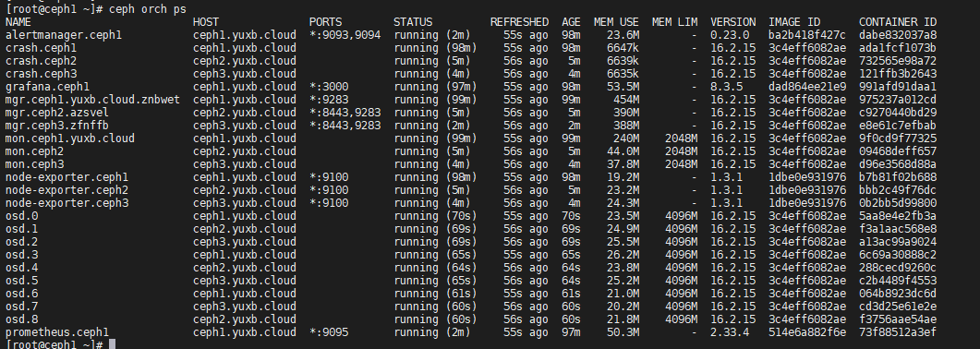980x349 pixels.
Task: Click container ID 9f0cd9f77325 of mon.ceph1
Action: click(x=898, y=138)
